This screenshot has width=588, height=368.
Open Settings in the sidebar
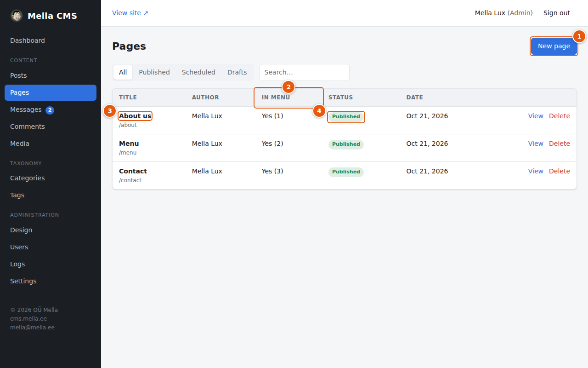[x=51, y=281]
